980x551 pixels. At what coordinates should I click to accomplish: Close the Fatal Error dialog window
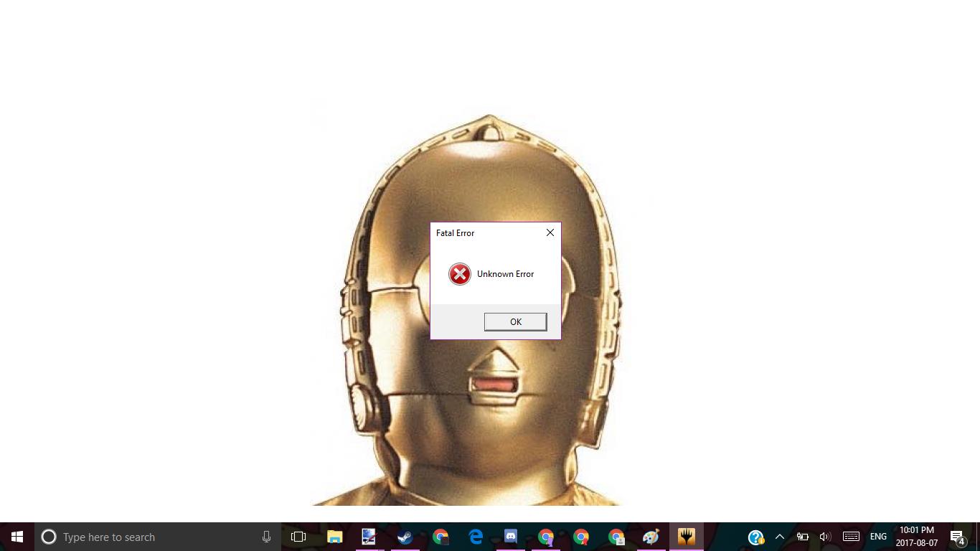[550, 232]
